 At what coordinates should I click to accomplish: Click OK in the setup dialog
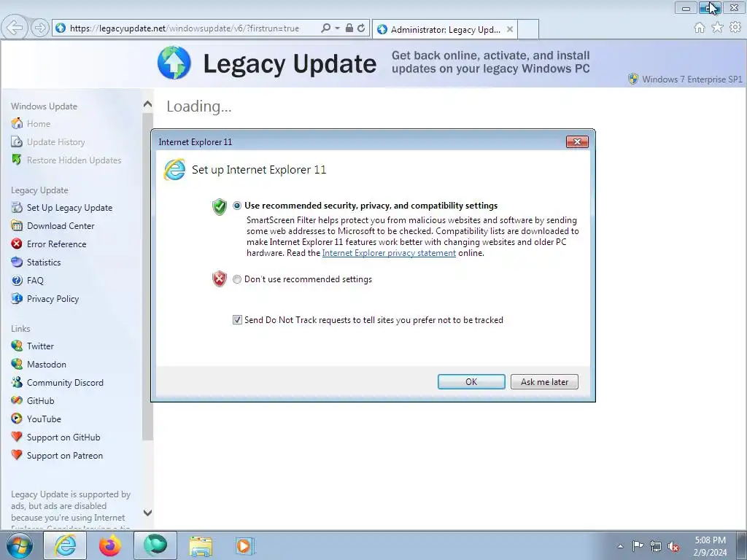tap(471, 382)
